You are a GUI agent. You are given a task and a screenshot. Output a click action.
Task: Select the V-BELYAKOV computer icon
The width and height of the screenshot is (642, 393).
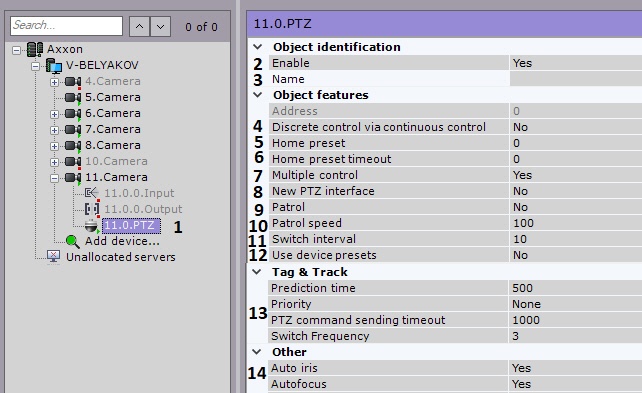click(x=54, y=66)
